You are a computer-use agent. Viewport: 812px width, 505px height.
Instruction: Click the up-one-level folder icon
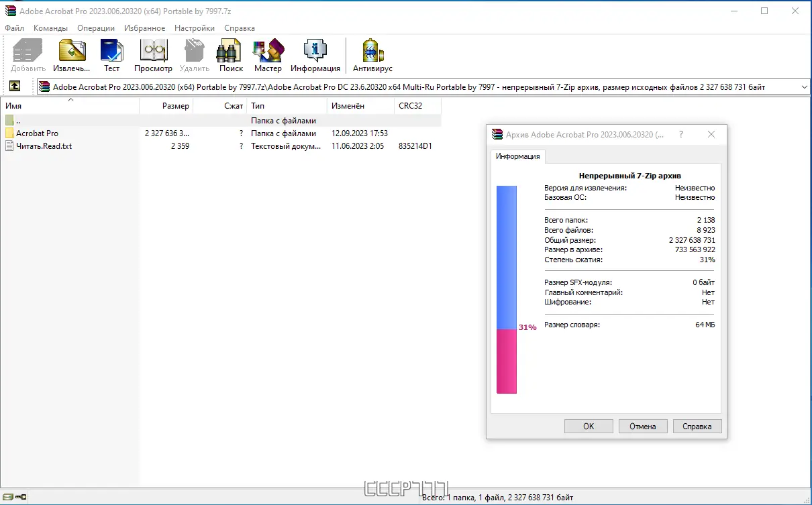coord(15,86)
